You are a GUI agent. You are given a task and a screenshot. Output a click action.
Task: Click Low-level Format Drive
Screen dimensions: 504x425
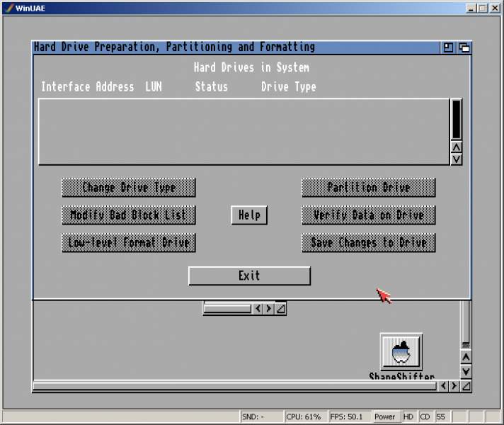pos(129,243)
